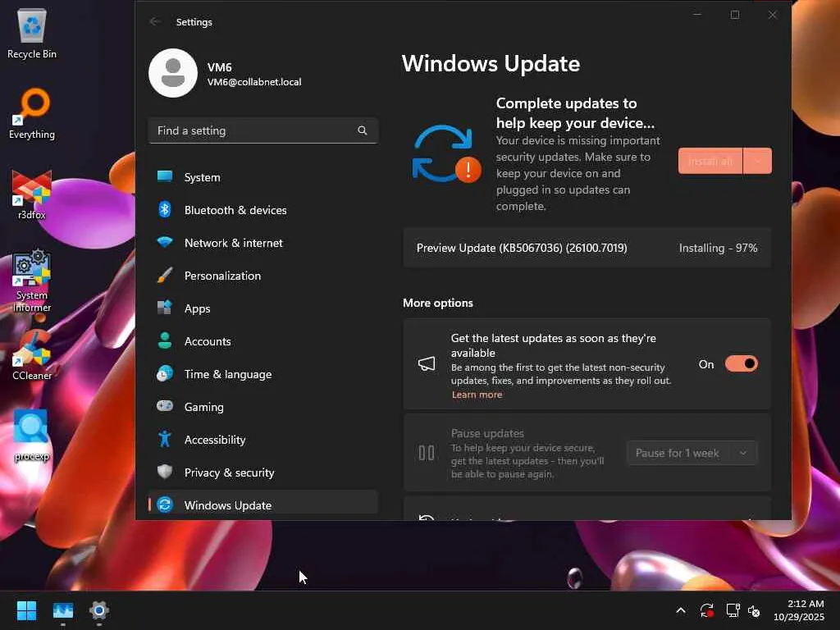Open Accessibility settings page
This screenshot has height=630, width=840.
263,440
